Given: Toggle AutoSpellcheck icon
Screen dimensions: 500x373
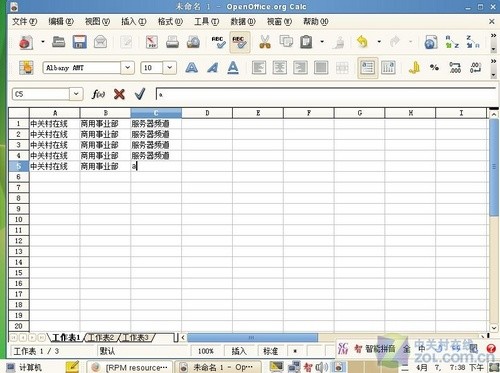Looking at the screenshot, I should click(240, 42).
